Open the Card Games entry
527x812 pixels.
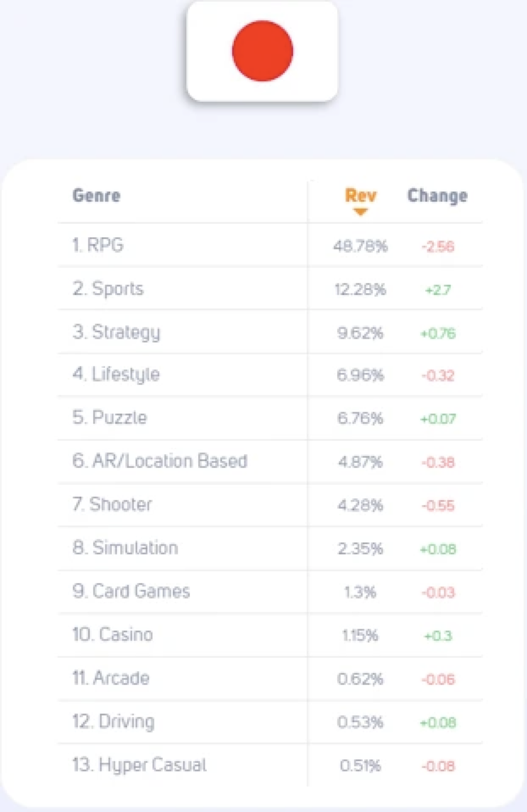click(x=270, y=592)
